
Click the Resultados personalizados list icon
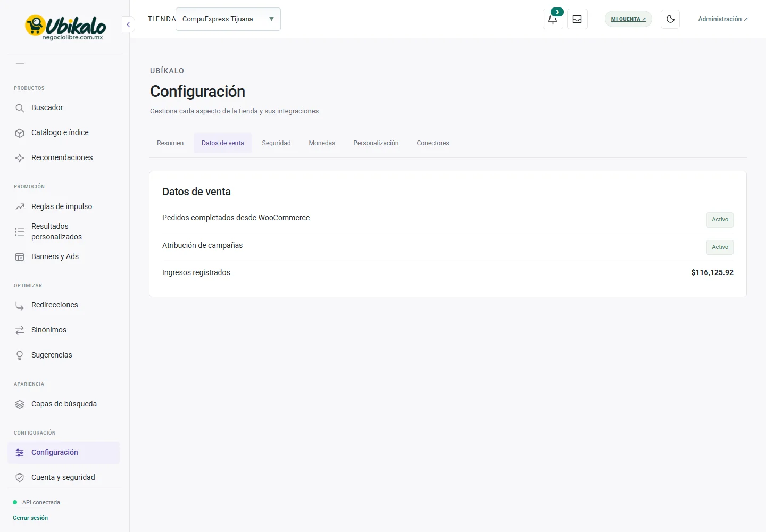(x=20, y=232)
